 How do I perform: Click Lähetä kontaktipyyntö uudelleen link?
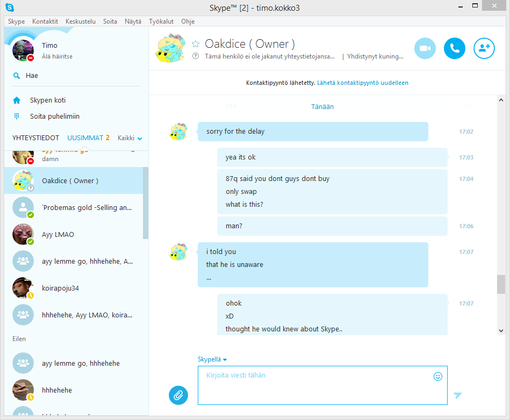click(x=363, y=83)
